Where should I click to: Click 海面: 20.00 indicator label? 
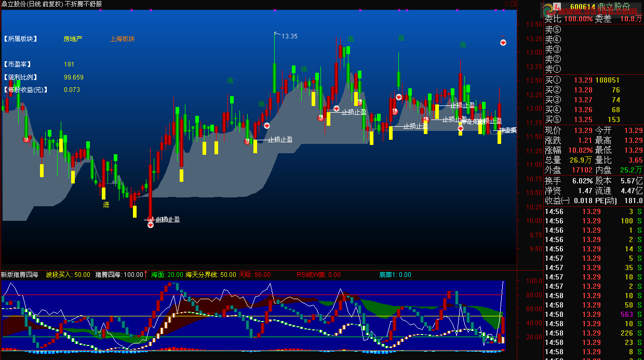click(167, 274)
